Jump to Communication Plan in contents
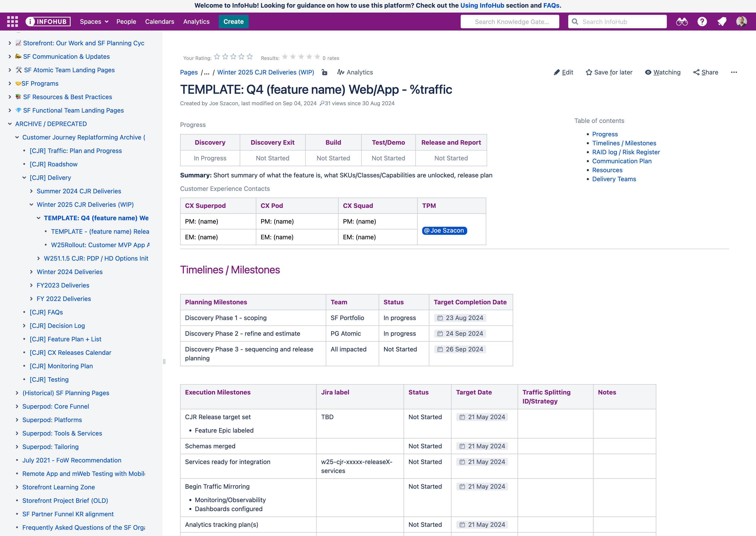 click(622, 161)
